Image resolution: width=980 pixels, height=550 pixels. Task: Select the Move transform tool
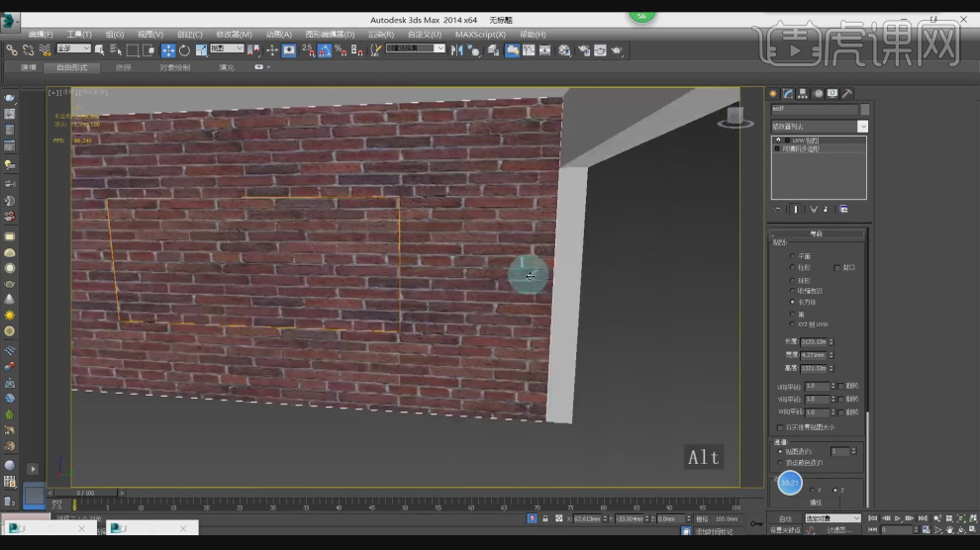pos(168,49)
